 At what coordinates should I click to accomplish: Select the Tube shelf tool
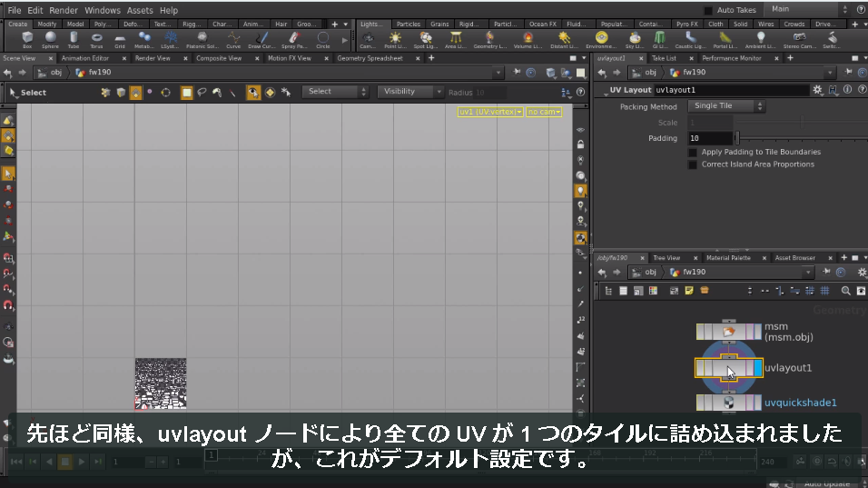73,39
